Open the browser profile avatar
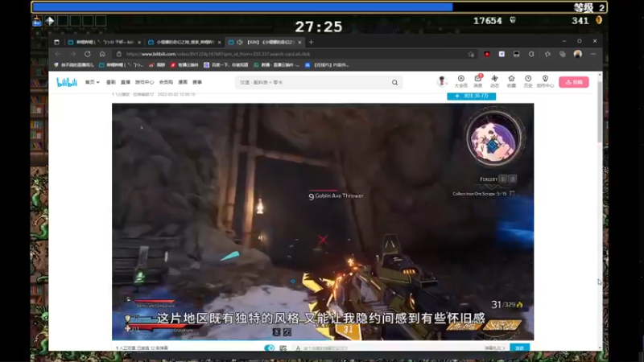The height and width of the screenshot is (362, 644). [577, 54]
